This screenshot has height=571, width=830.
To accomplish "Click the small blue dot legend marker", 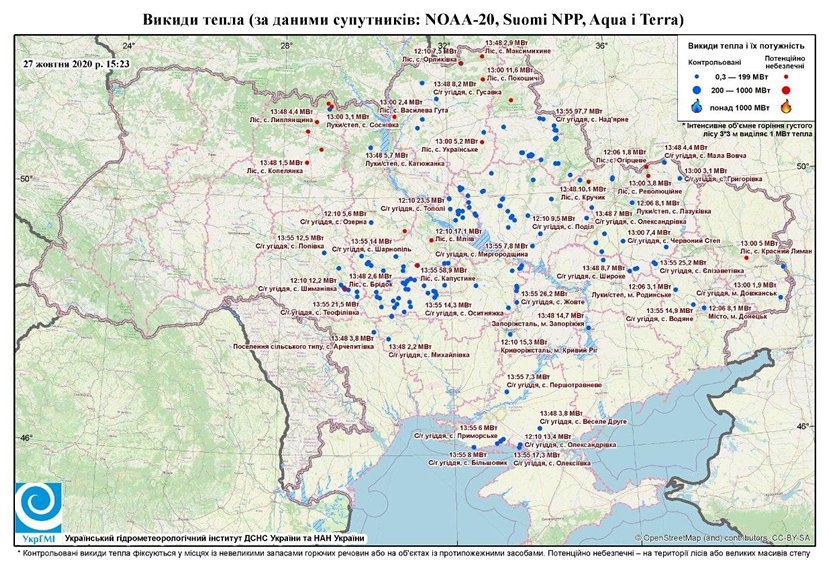I will tap(697, 75).
